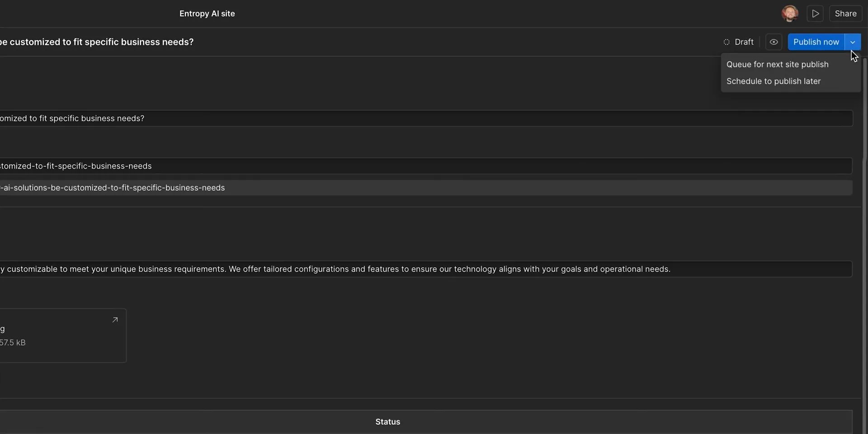Collapse the Publish now dropdown arrow
The width and height of the screenshot is (868, 434).
(853, 42)
